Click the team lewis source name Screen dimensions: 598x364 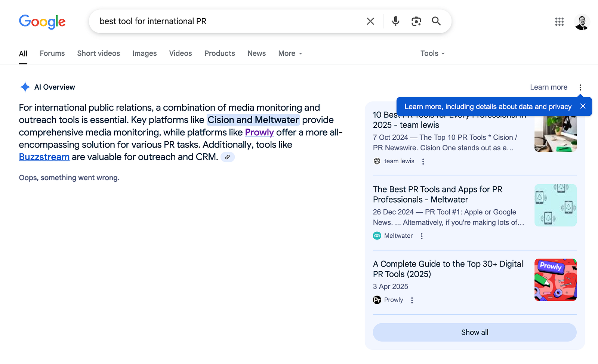point(399,161)
